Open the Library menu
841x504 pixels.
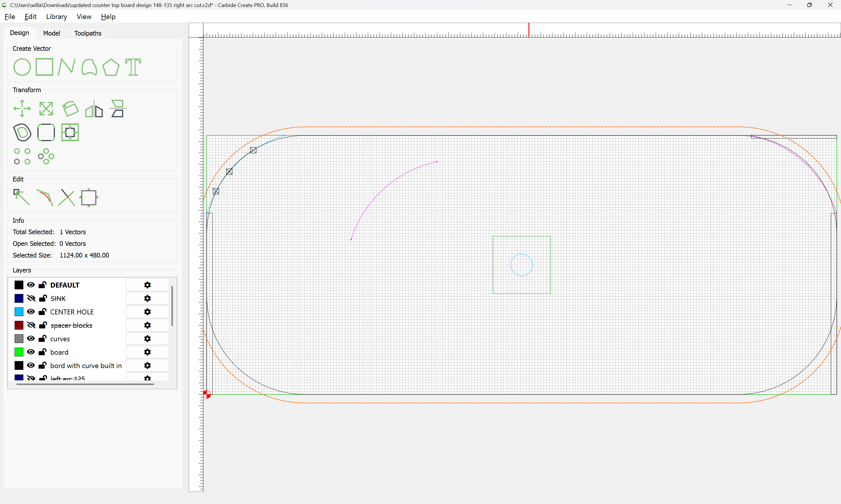pos(56,17)
